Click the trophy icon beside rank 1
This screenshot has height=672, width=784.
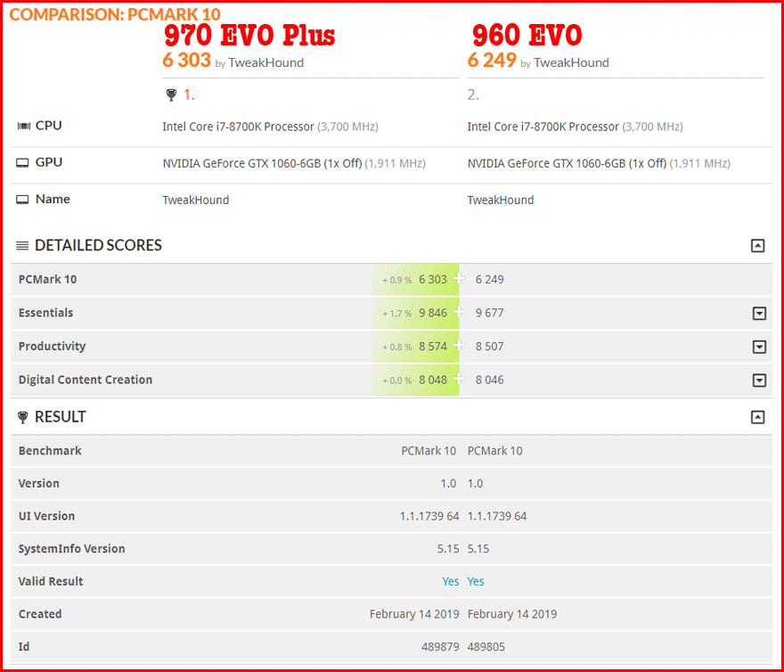(x=171, y=94)
